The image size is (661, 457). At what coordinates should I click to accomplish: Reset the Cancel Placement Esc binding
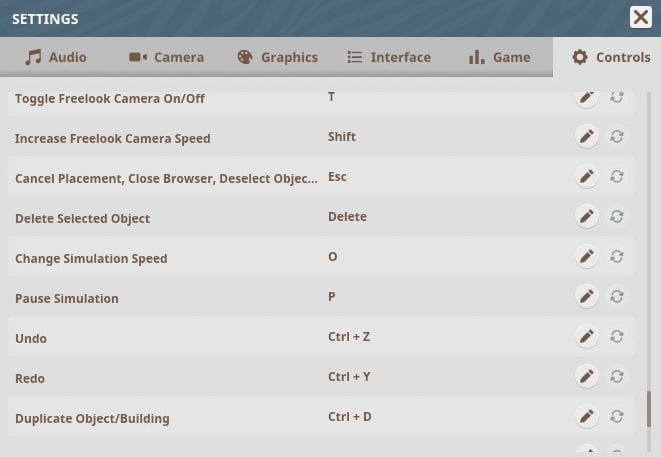[617, 177]
